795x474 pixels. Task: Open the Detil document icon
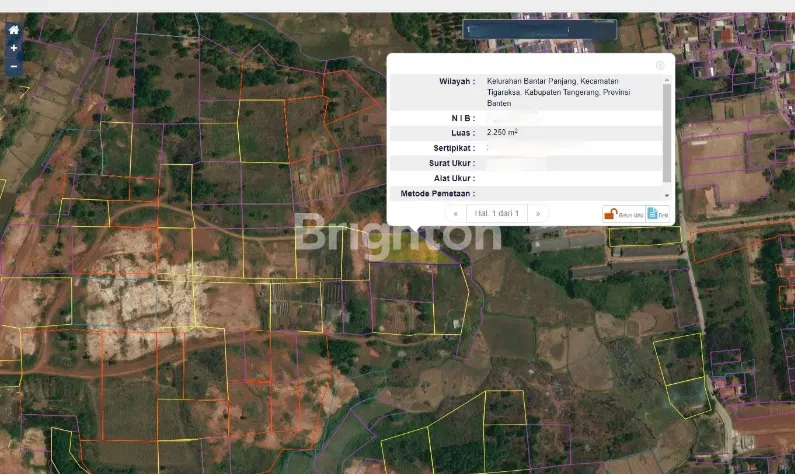tap(657, 213)
